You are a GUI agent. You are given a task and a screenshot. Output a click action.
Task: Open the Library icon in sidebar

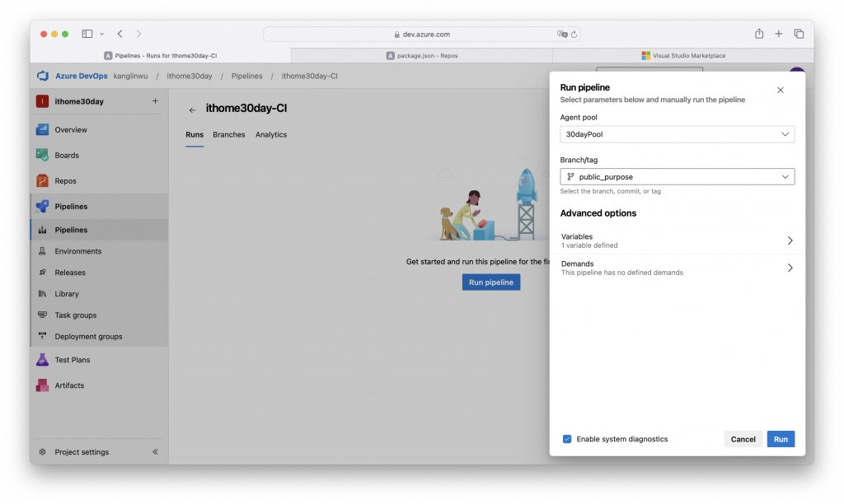pos(43,294)
